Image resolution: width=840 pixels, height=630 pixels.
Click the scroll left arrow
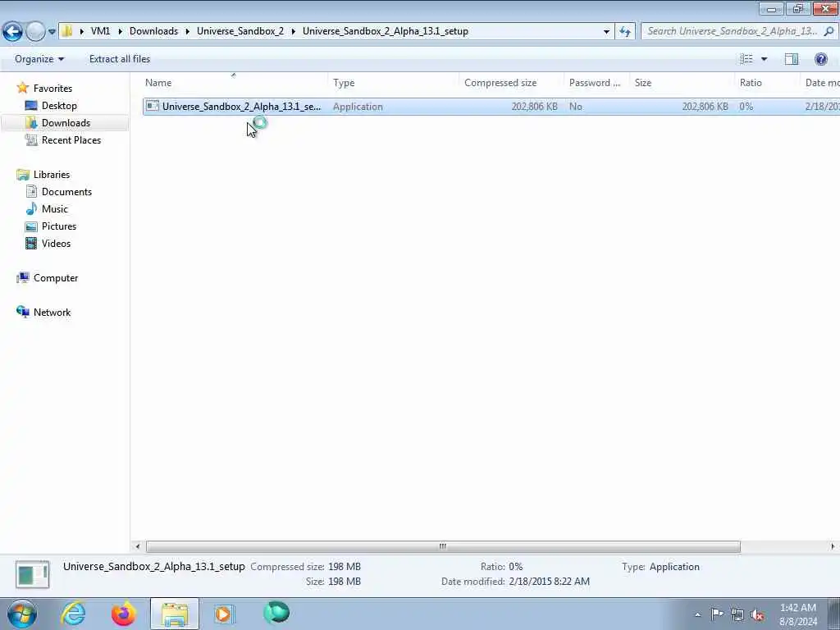pyautogui.click(x=138, y=546)
